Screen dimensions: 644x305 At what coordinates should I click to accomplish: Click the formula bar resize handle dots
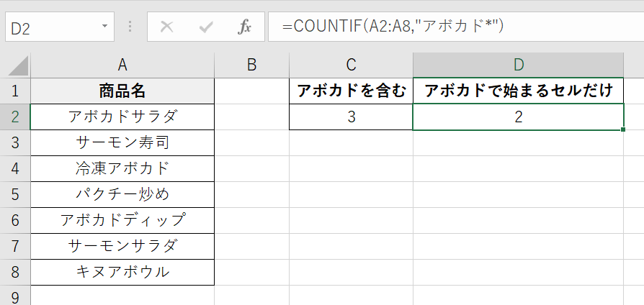[130, 27]
